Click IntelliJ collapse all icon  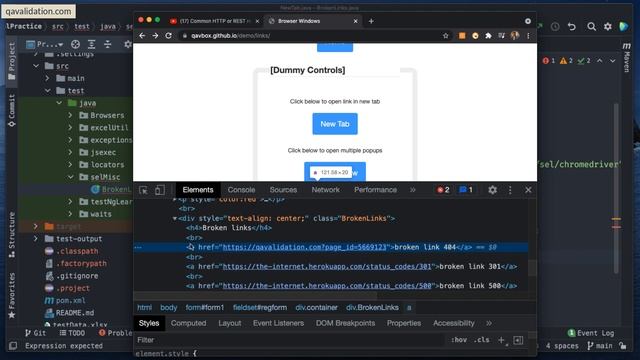(x=108, y=44)
